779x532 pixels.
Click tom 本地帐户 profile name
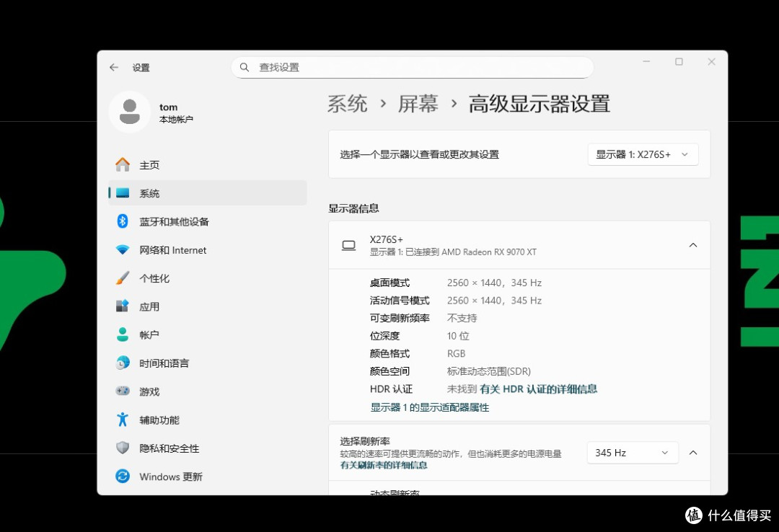point(176,112)
